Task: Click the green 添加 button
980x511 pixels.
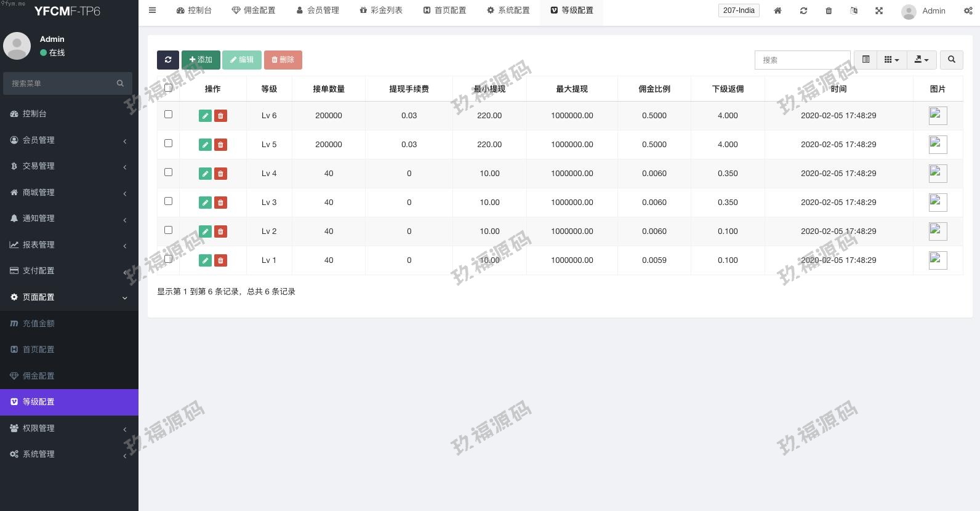Action: coord(201,60)
